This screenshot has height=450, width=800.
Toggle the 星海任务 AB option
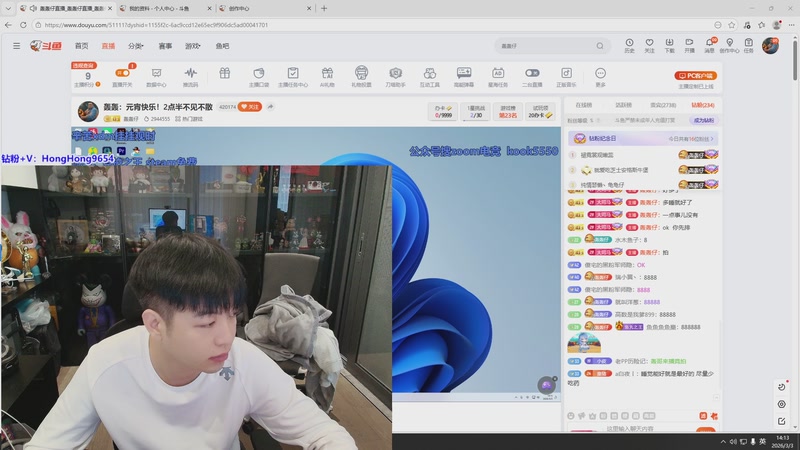coord(497,73)
